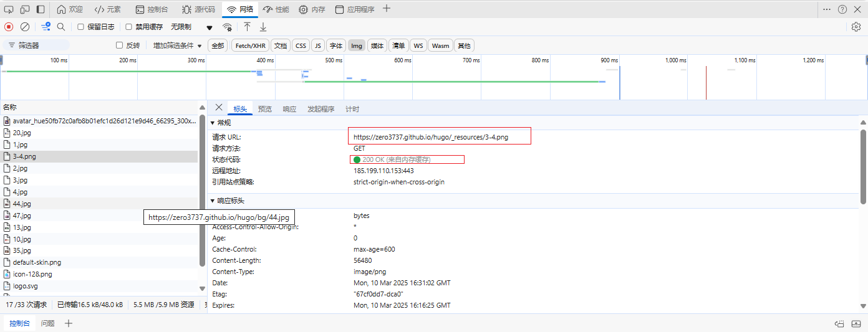Viewport: 868px width, 332px height.
Task: Select request 20.jpg
Action: 99,133
